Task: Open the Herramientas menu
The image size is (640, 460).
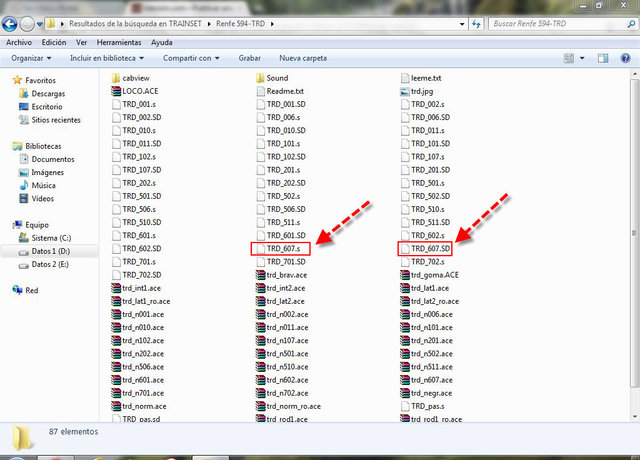Action: 119,43
